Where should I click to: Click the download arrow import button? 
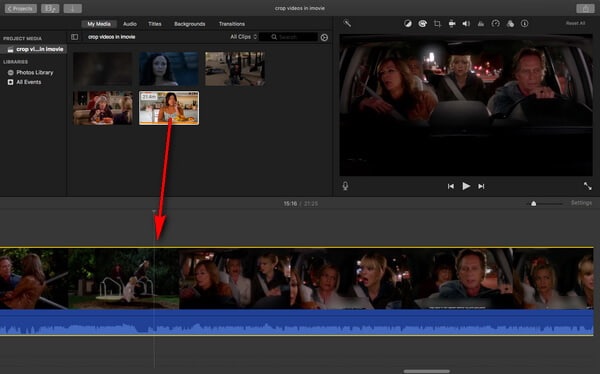[x=72, y=8]
